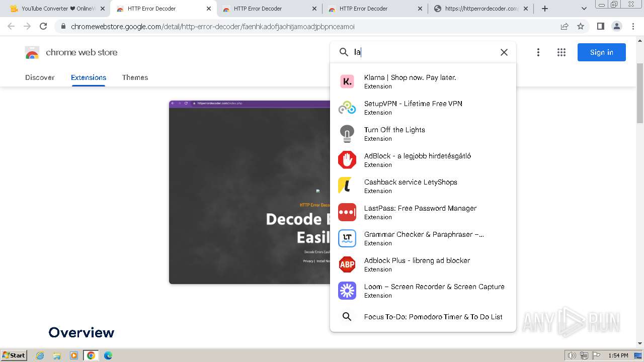
Task: Open the Loom purple icon suggestion
Action: (347, 291)
